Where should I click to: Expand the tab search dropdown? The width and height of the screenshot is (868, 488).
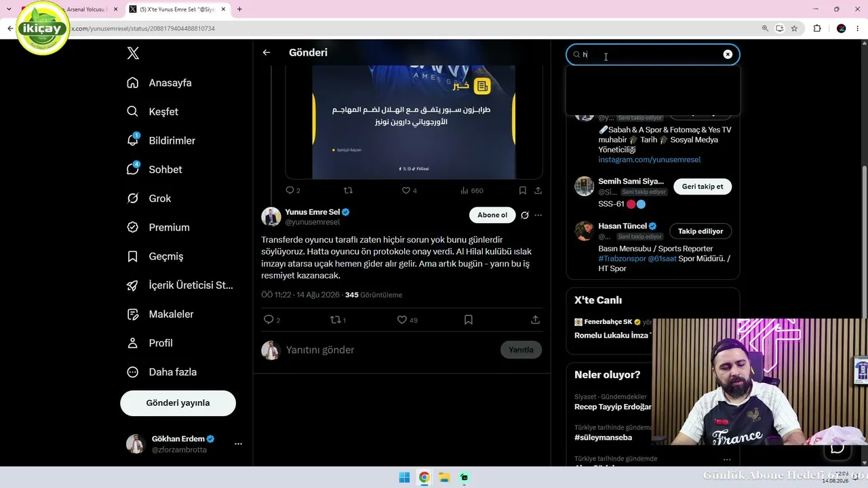pyautogui.click(x=9, y=9)
